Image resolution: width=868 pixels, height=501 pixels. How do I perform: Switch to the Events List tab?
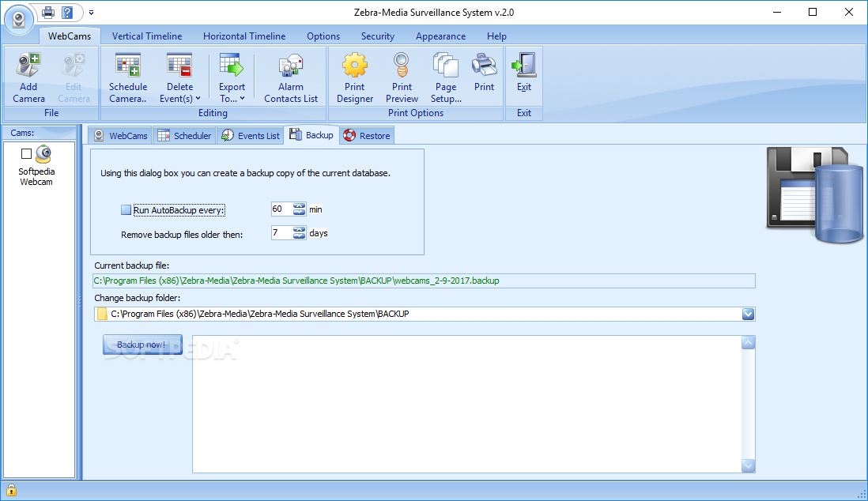tap(251, 136)
